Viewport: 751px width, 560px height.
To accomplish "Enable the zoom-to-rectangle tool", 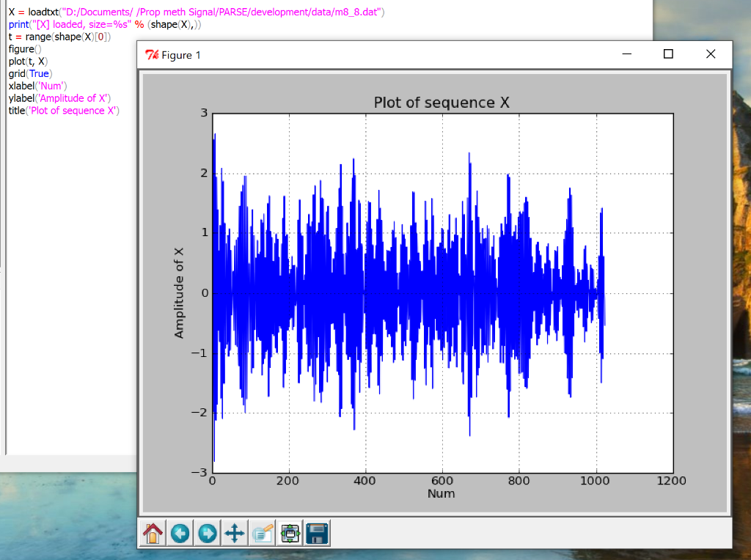I will tap(262, 533).
